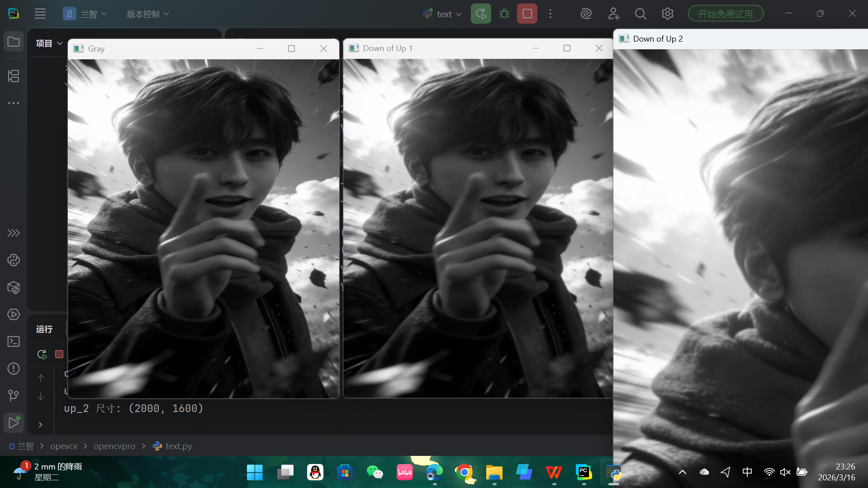Open the AI assistant spiral icon
Image resolution: width=868 pixels, height=488 pixels.
click(x=586, y=14)
